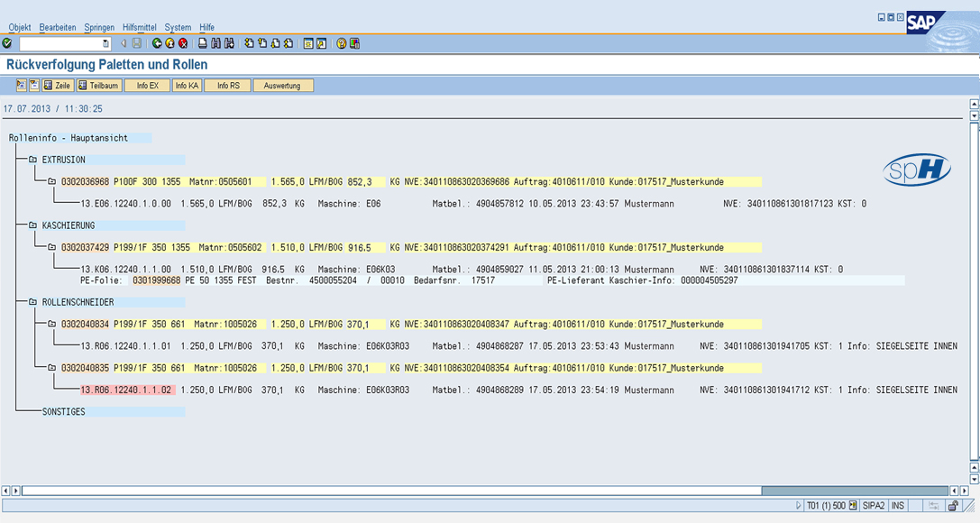This screenshot has height=523, width=980.
Task: Open the command field history dropdown
Action: [x=105, y=43]
